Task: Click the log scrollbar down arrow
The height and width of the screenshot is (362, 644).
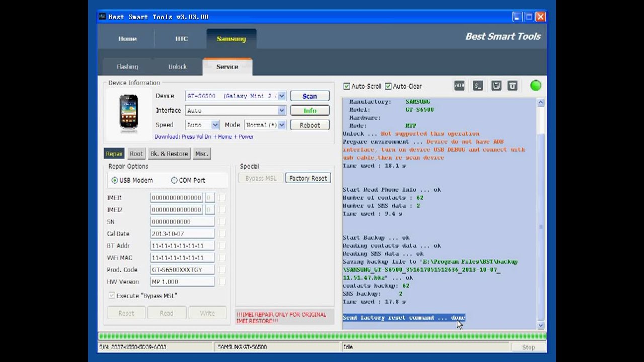Action: click(541, 325)
